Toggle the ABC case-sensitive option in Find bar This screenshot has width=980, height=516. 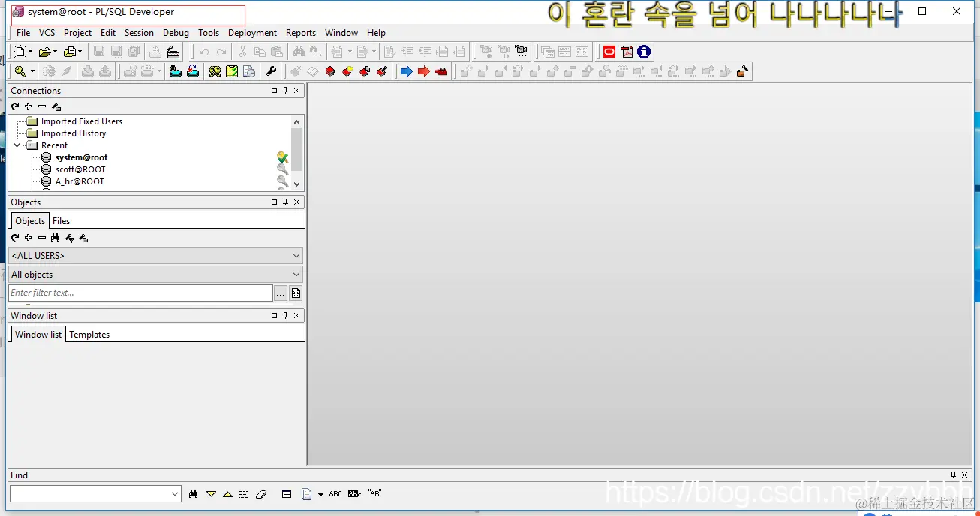click(x=335, y=494)
